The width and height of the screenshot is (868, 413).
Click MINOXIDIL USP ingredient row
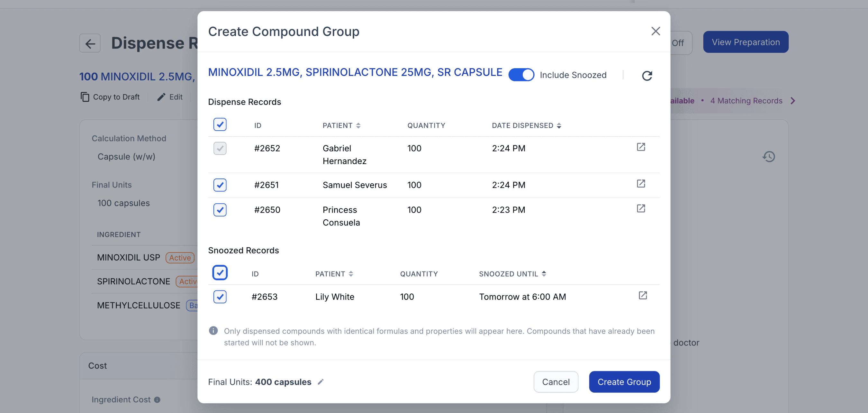[145, 258]
